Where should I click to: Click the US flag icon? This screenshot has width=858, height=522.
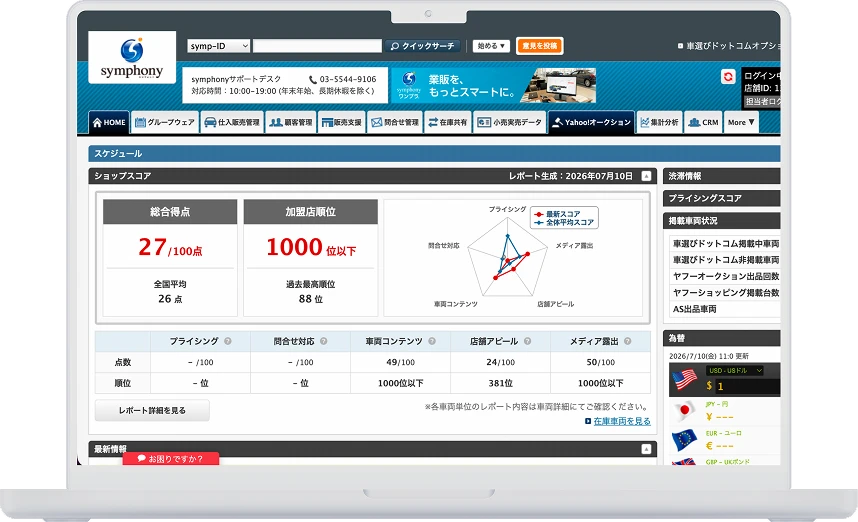coord(684,379)
